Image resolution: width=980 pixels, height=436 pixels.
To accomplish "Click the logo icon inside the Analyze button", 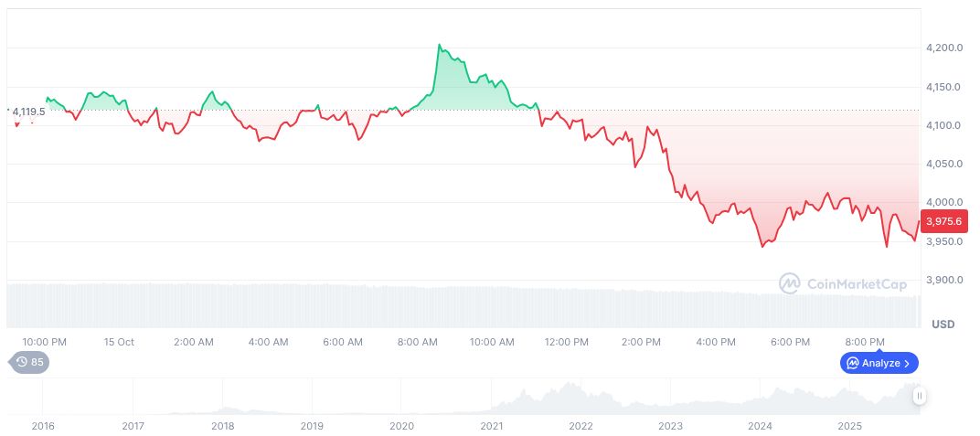I will point(853,363).
